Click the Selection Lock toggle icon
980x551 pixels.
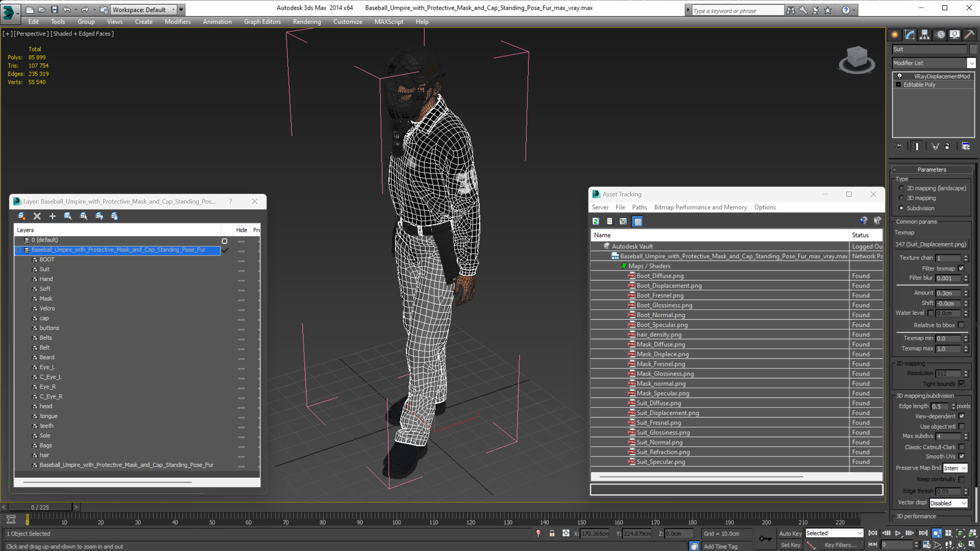pyautogui.click(x=552, y=533)
